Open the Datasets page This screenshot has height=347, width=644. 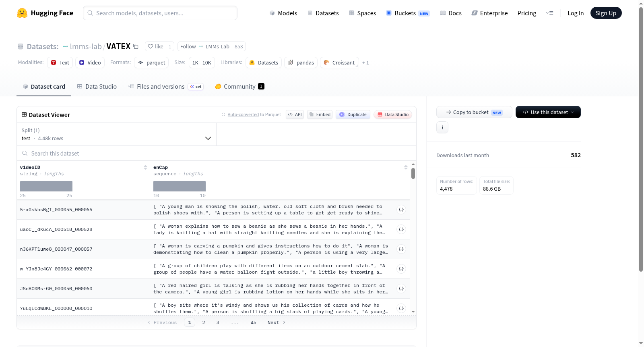323,13
